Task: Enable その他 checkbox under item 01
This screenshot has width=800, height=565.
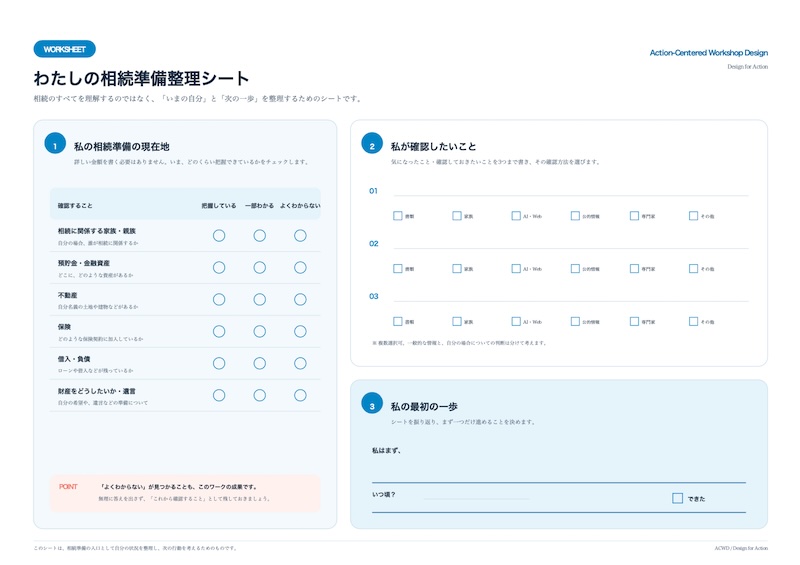Action: coord(693,216)
